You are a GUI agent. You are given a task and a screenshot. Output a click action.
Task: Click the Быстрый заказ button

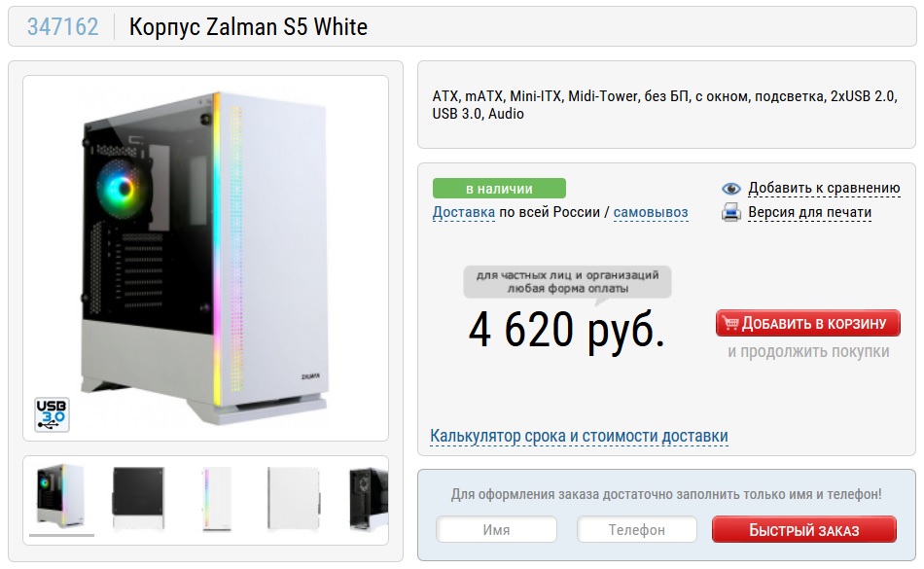tap(803, 529)
